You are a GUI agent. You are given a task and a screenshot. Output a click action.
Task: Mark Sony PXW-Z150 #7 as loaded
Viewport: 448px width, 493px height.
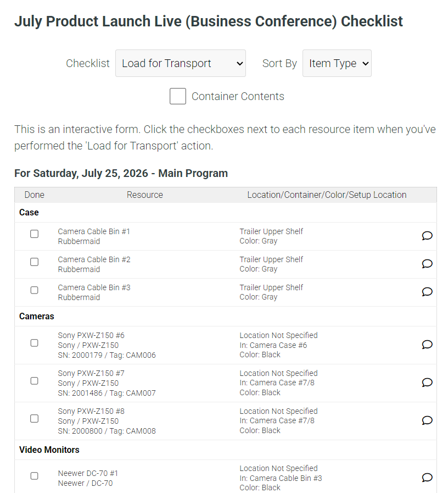pyautogui.click(x=34, y=381)
